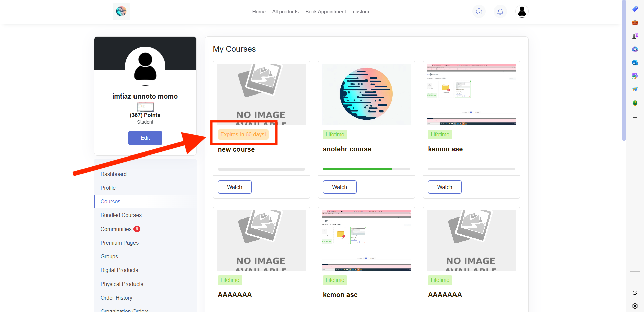Watch the 'anotehr course' course

coord(339,187)
